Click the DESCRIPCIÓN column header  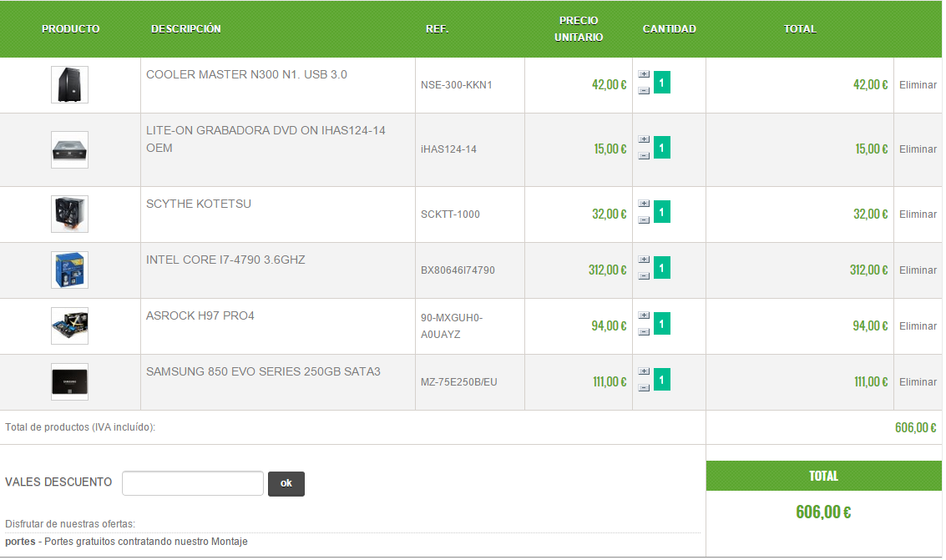coord(186,29)
